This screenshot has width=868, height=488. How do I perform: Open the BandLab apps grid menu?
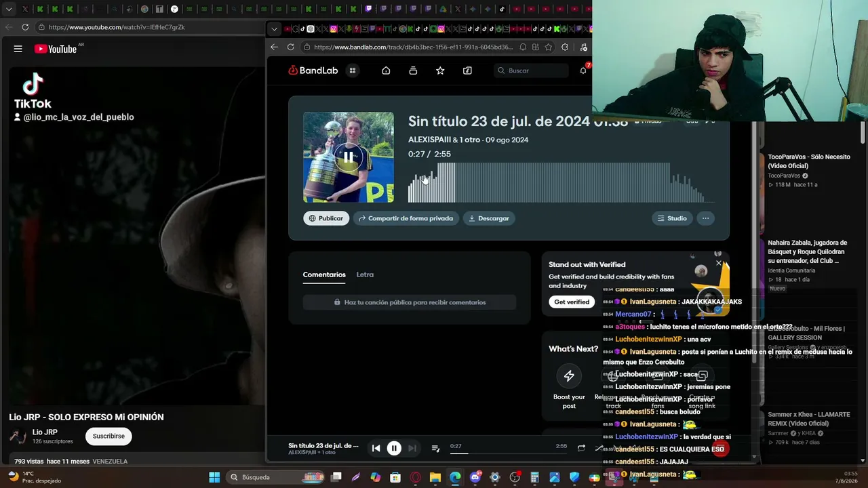[x=353, y=70]
